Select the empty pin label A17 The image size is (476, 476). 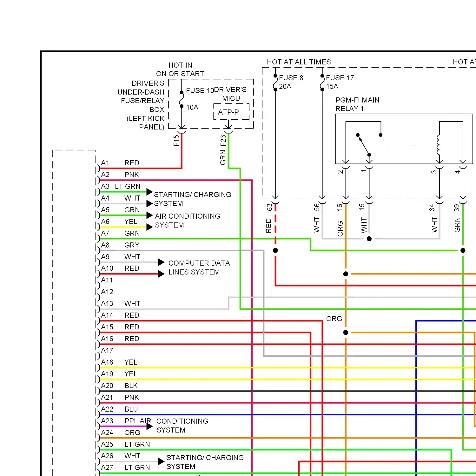click(x=107, y=350)
